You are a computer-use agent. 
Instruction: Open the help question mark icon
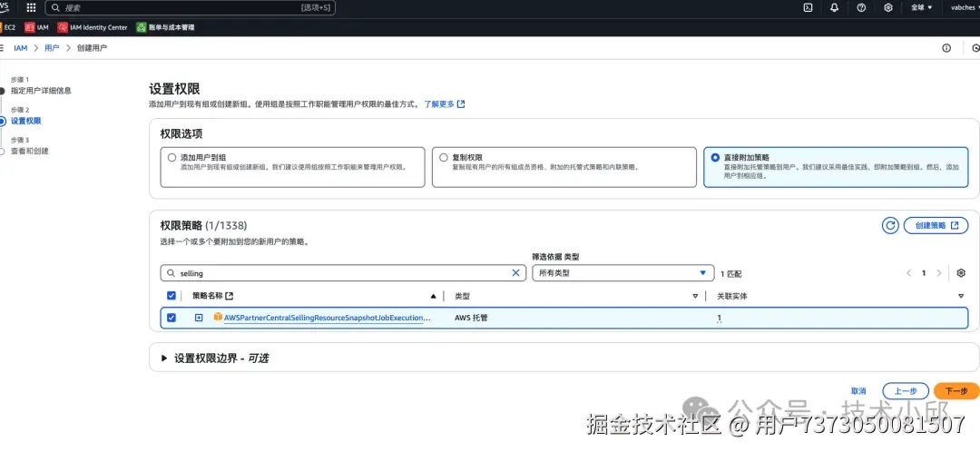click(x=861, y=7)
